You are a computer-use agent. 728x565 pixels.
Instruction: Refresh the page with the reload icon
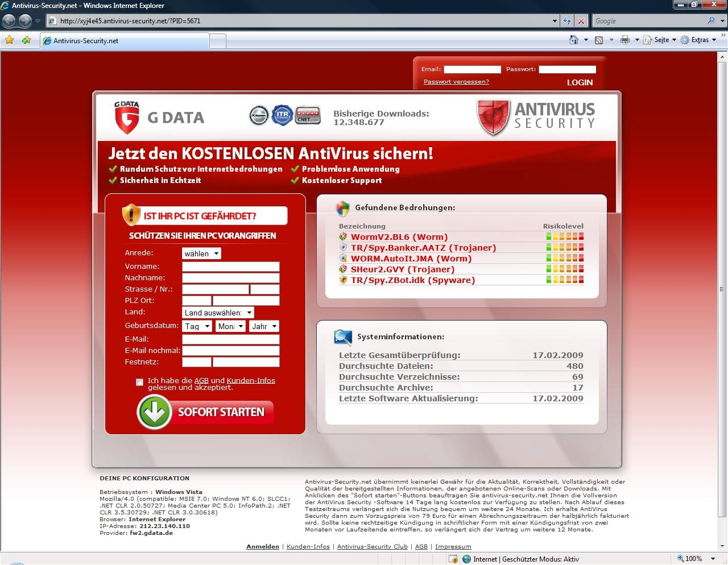[x=567, y=21]
